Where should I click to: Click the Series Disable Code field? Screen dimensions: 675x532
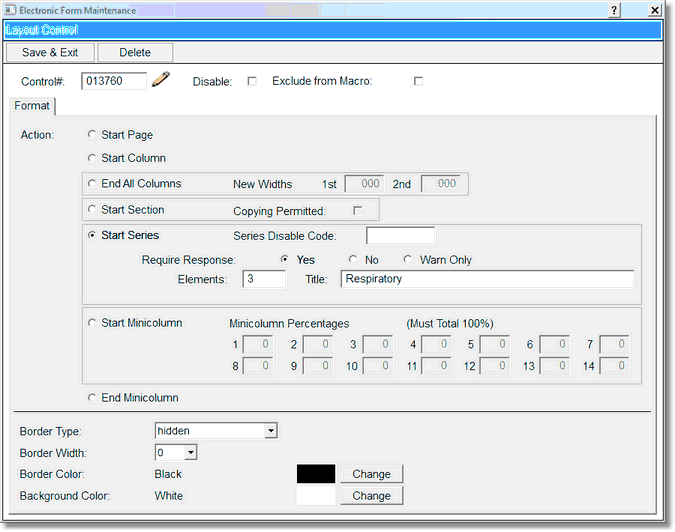point(400,235)
